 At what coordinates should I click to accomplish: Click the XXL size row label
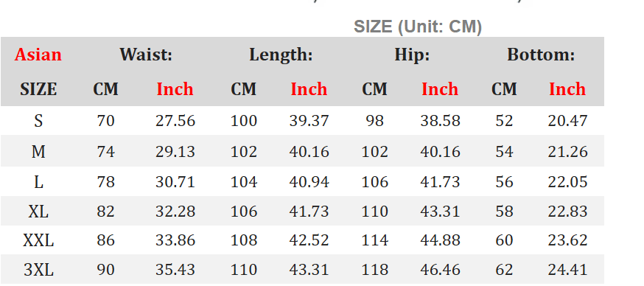tap(38, 240)
